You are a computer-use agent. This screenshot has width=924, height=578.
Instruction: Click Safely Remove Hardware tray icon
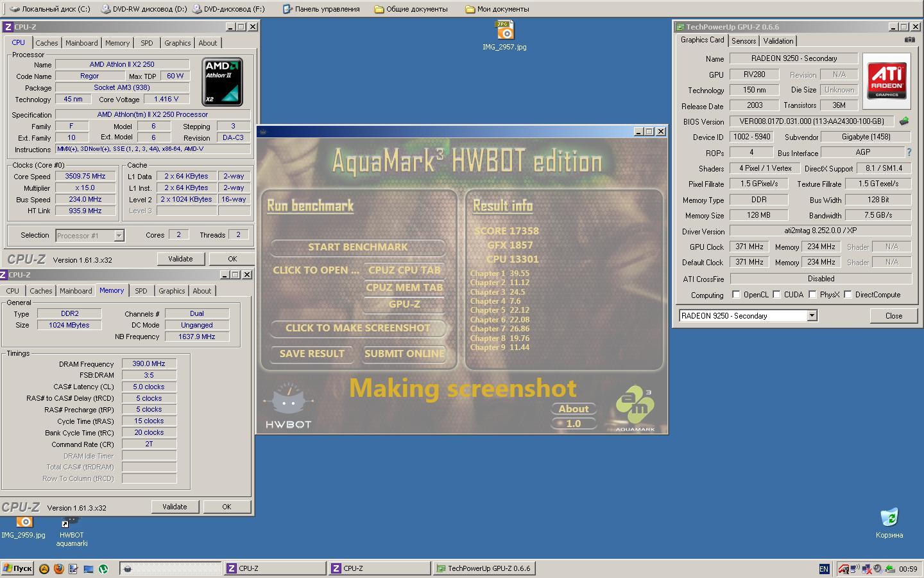[x=889, y=568]
